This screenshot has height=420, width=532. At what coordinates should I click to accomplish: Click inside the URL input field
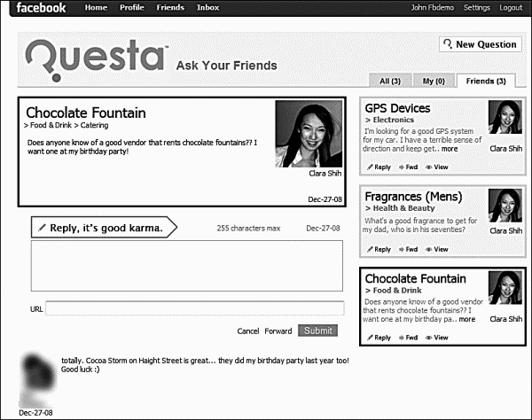point(194,309)
